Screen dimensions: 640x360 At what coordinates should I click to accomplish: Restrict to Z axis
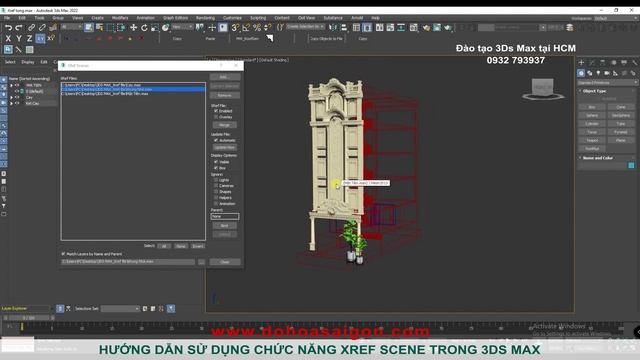click(29, 38)
